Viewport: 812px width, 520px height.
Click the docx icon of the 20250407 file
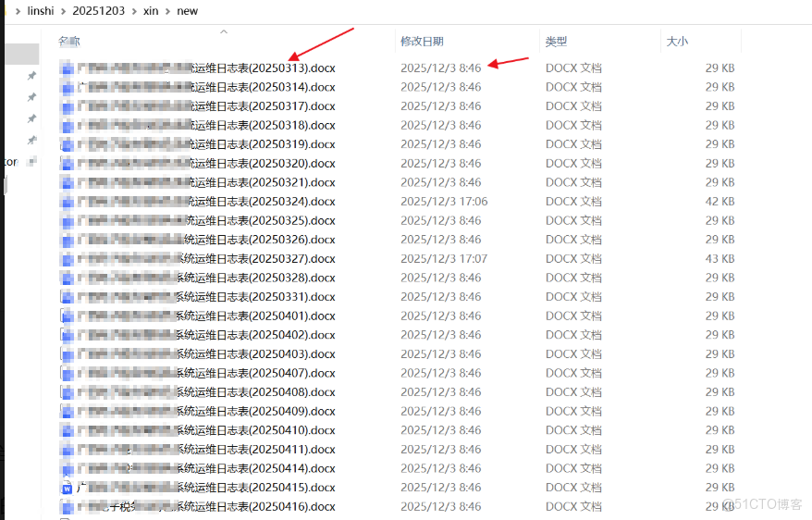[67, 374]
